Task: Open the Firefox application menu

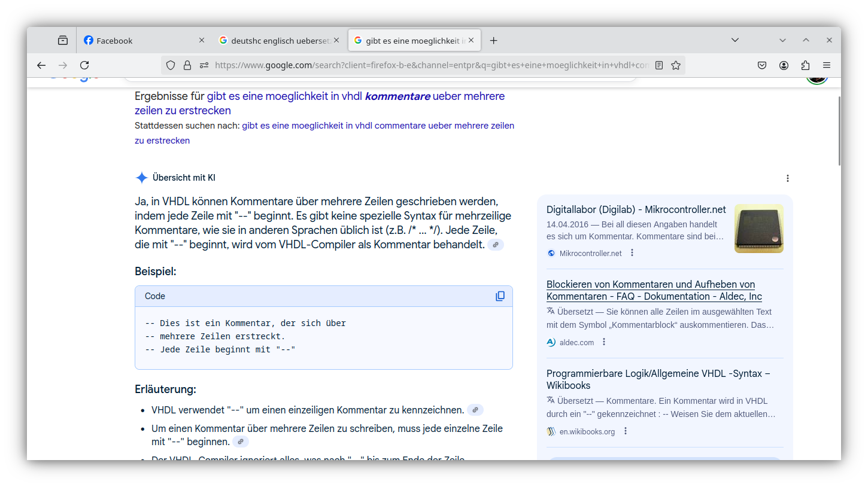Action: pyautogui.click(x=828, y=65)
